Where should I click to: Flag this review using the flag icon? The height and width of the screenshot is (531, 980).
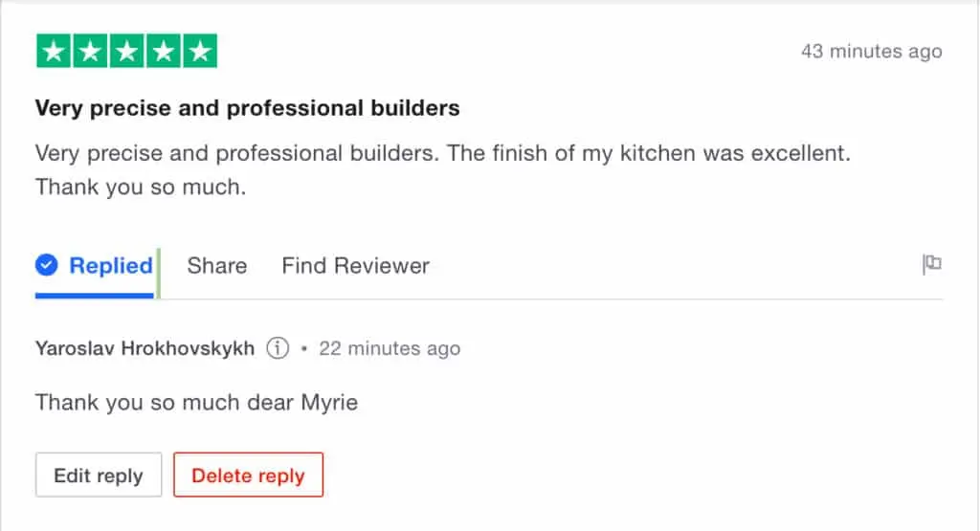tap(931, 265)
